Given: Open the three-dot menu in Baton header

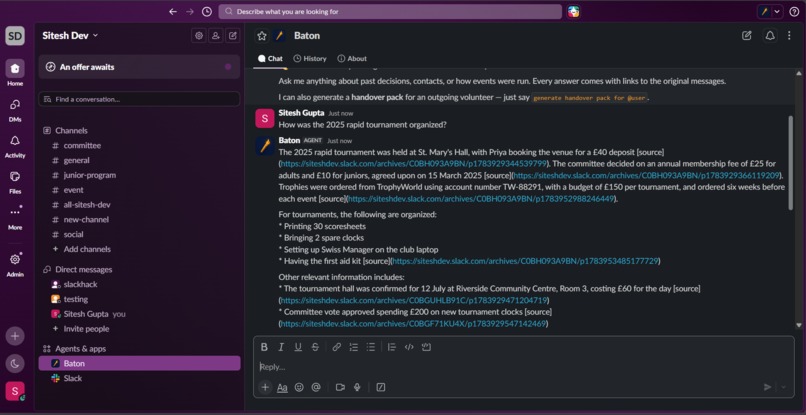Looking at the screenshot, I should [790, 35].
